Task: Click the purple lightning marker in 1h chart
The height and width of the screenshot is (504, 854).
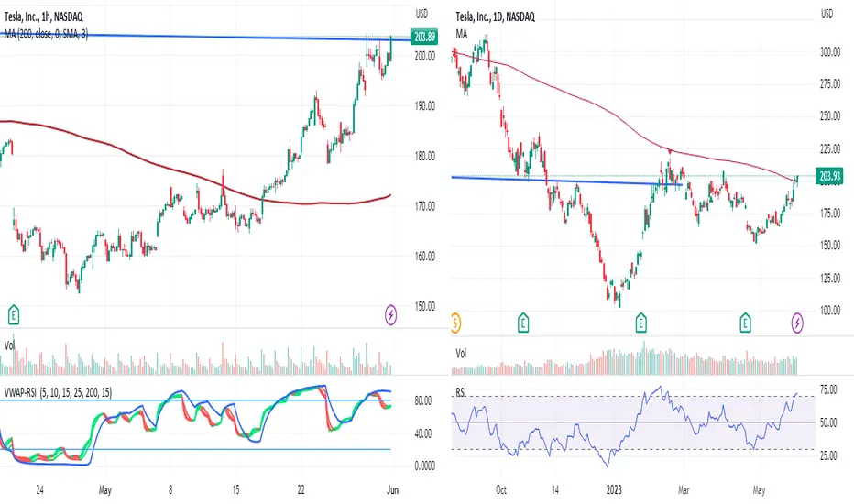Action: tap(390, 314)
